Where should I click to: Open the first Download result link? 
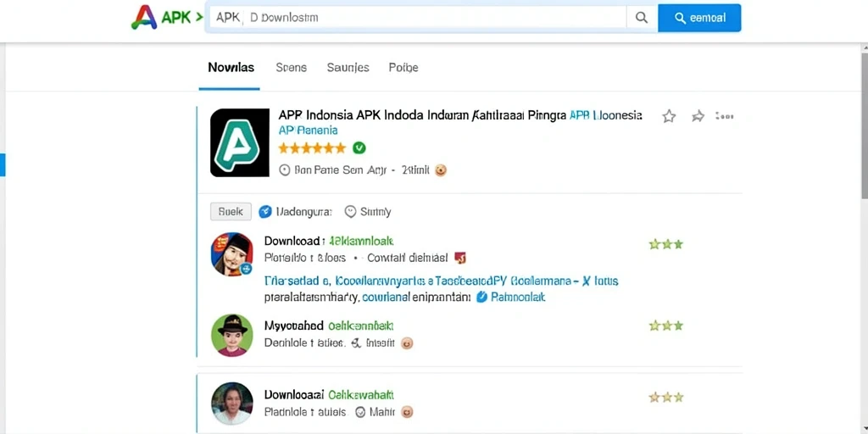(329, 241)
